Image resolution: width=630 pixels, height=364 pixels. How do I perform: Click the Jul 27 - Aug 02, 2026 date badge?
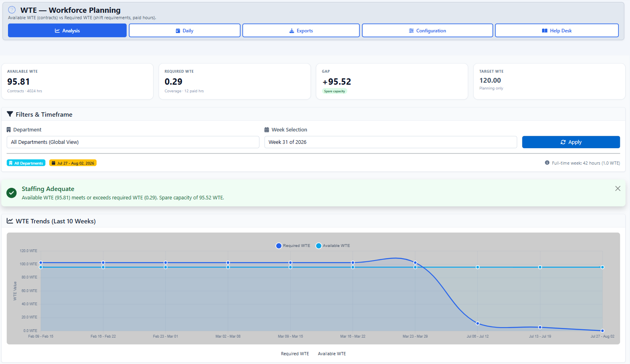click(73, 163)
